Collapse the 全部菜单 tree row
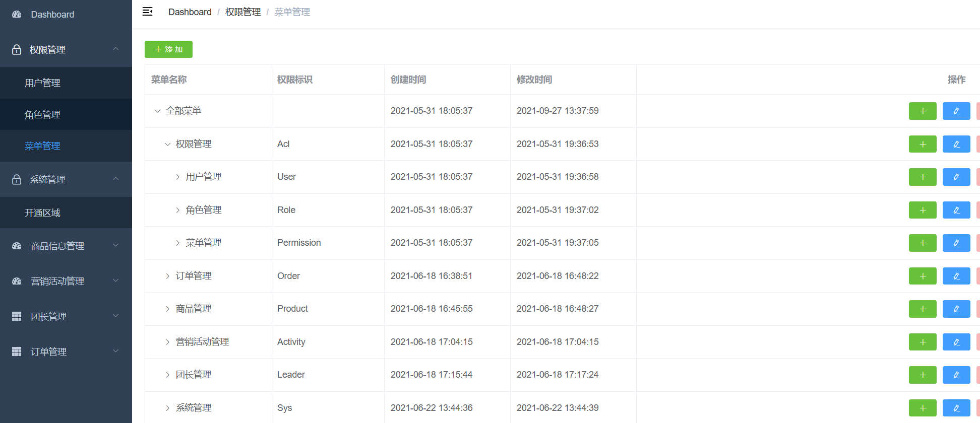Image resolution: width=980 pixels, height=423 pixels. click(157, 111)
